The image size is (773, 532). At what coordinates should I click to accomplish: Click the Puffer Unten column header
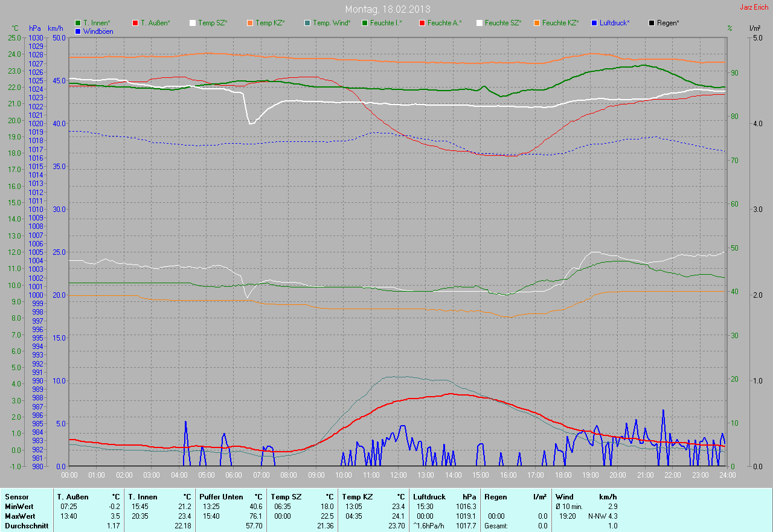pyautogui.click(x=221, y=497)
